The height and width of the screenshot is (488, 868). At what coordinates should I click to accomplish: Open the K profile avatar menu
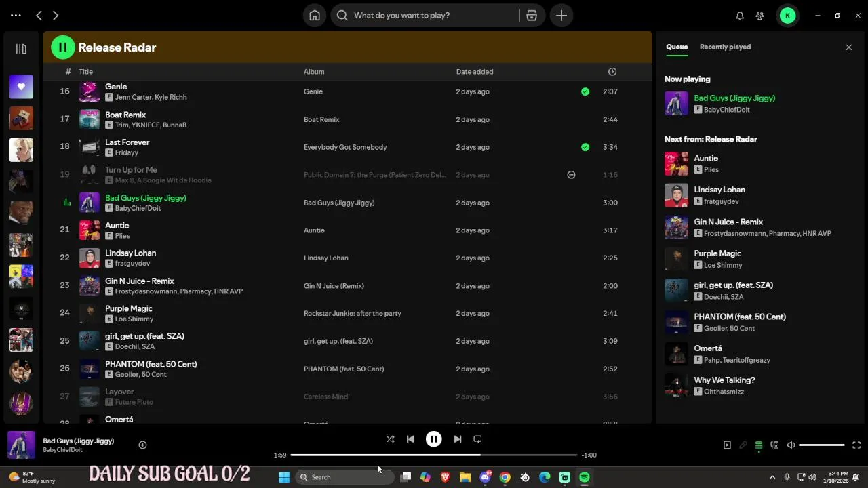click(787, 15)
